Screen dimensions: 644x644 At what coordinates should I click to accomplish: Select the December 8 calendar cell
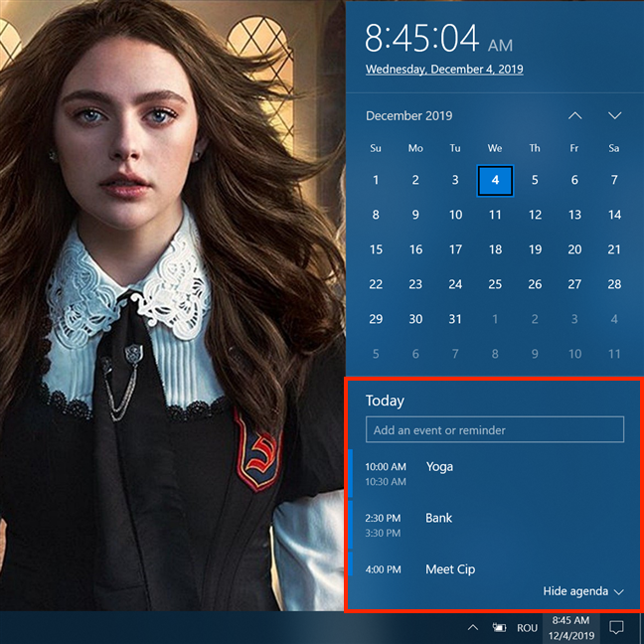(x=376, y=215)
